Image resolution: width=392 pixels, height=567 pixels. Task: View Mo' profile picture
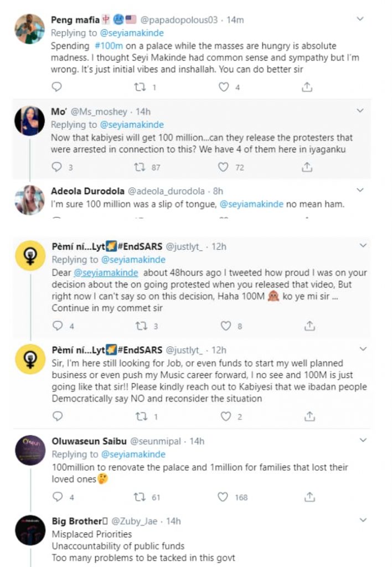[29, 121]
